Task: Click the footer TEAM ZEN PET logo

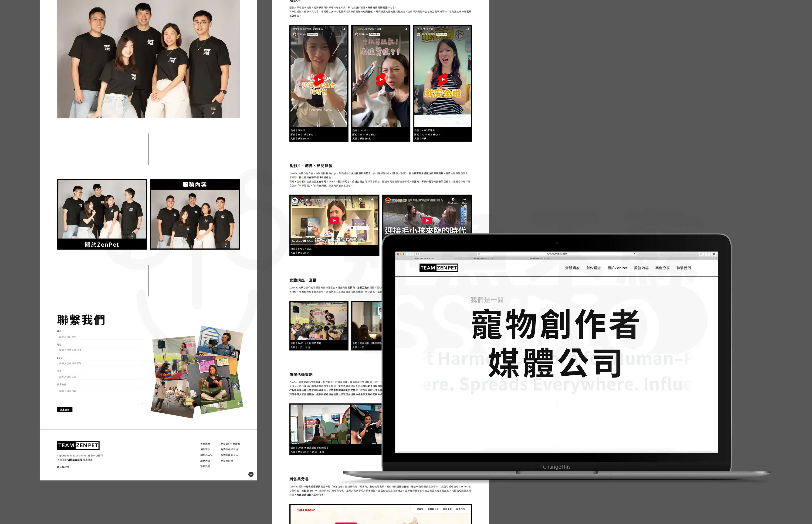Action: [x=78, y=445]
